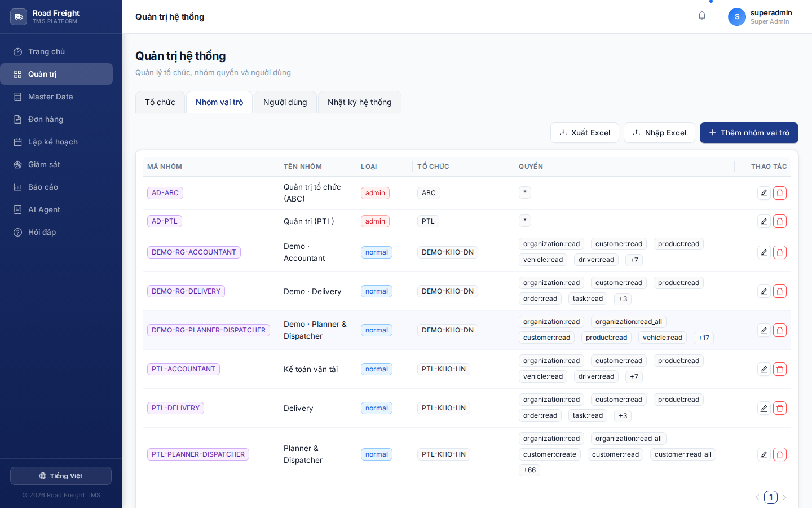
Task: Switch to the Nhóm vai trò tab
Action: [219, 102]
